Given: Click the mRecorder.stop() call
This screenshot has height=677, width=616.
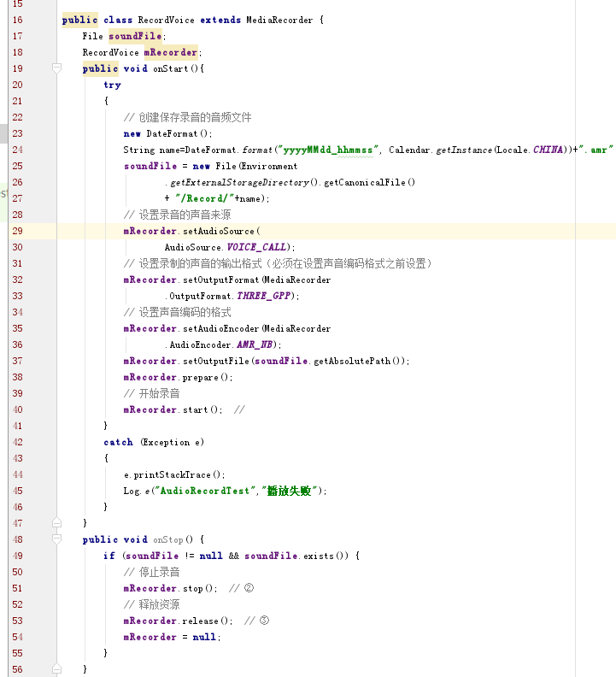Looking at the screenshot, I should (x=170, y=588).
